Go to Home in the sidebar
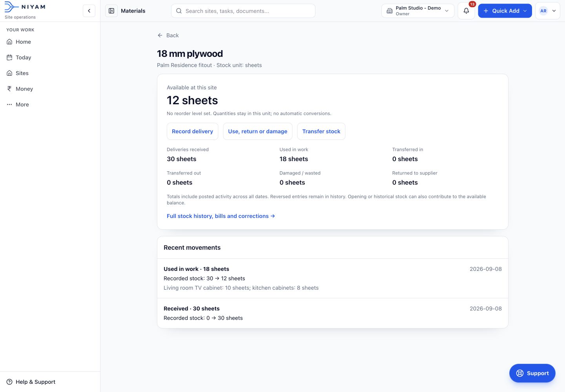Viewport: 565px width, 392px height. click(50, 42)
